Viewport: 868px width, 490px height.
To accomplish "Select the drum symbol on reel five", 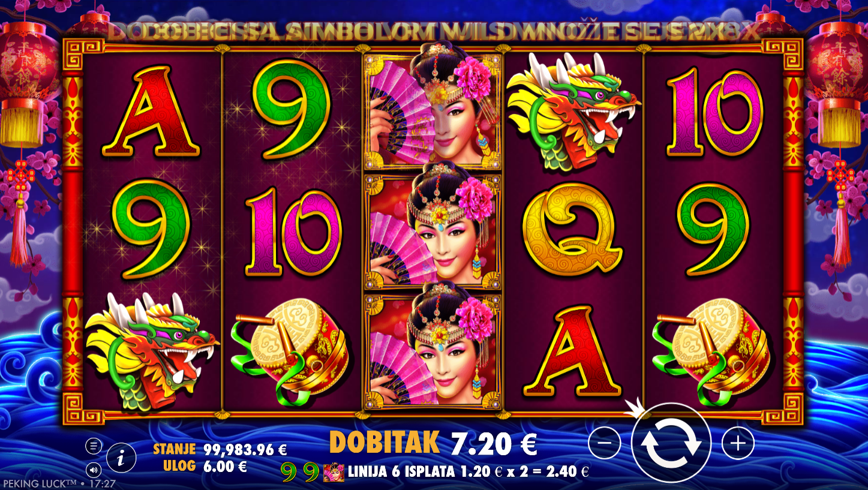I will point(713,352).
